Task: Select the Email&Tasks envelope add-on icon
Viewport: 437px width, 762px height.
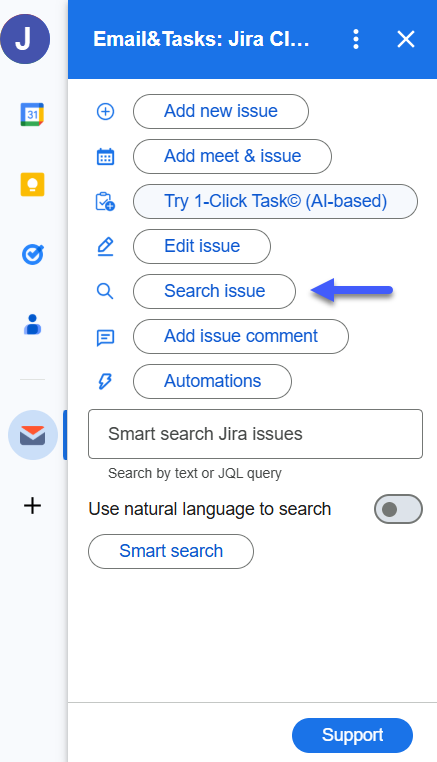Action: click(x=33, y=435)
